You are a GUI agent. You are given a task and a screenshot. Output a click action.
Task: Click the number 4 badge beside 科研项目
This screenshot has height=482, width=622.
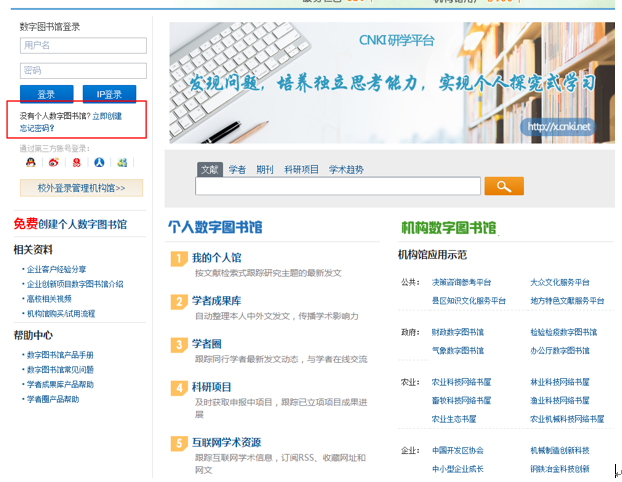point(179,388)
